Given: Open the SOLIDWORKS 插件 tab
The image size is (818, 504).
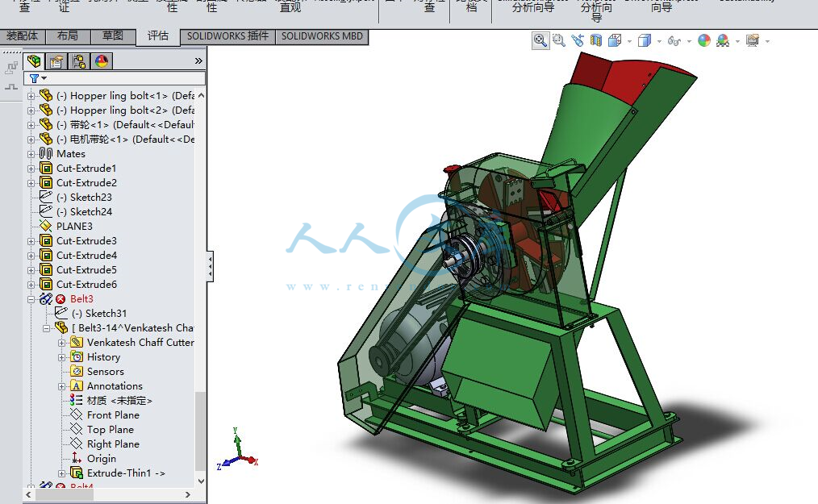Looking at the screenshot, I should point(227,36).
